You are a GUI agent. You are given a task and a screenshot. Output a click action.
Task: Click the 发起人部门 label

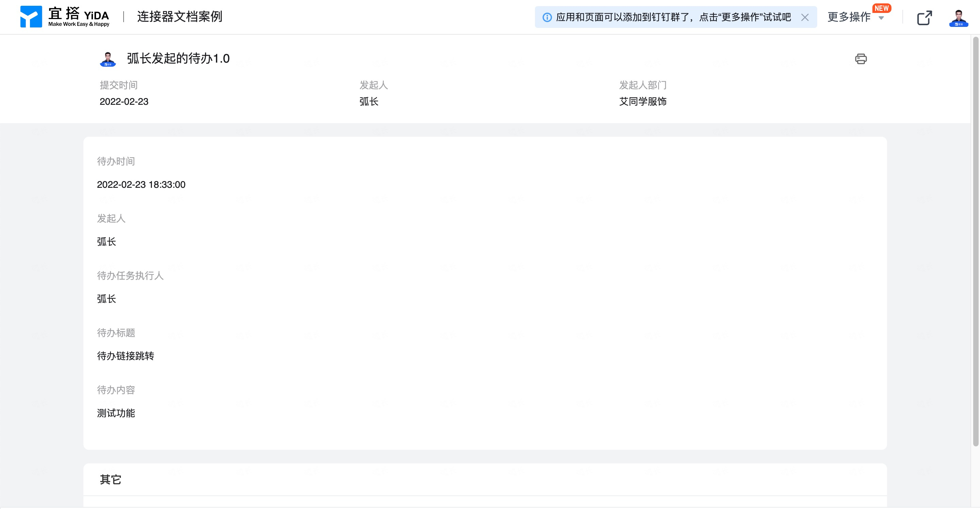[x=643, y=85]
